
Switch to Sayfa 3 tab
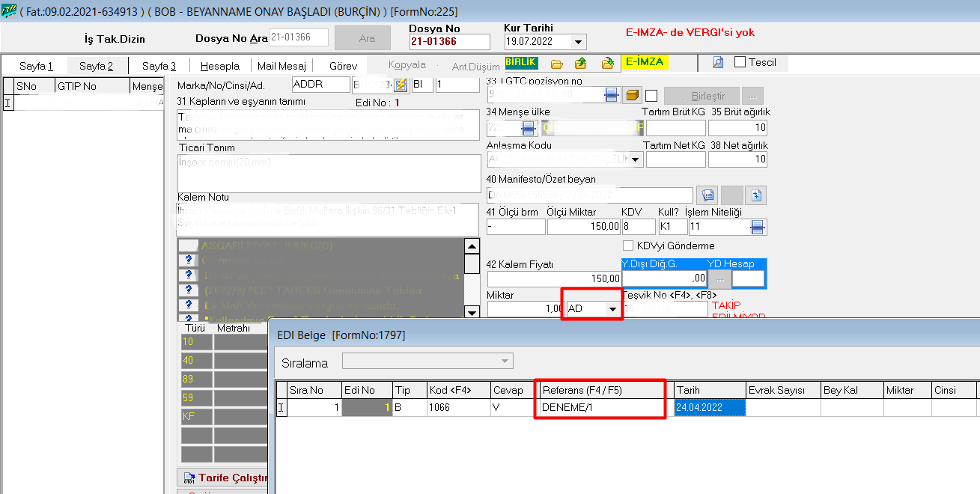click(159, 66)
